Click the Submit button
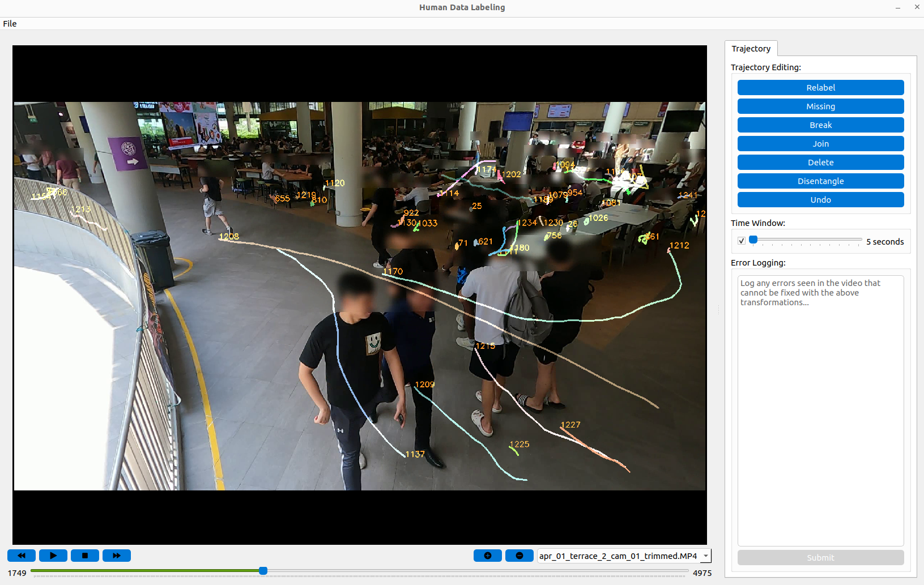The image size is (924, 585). point(820,558)
